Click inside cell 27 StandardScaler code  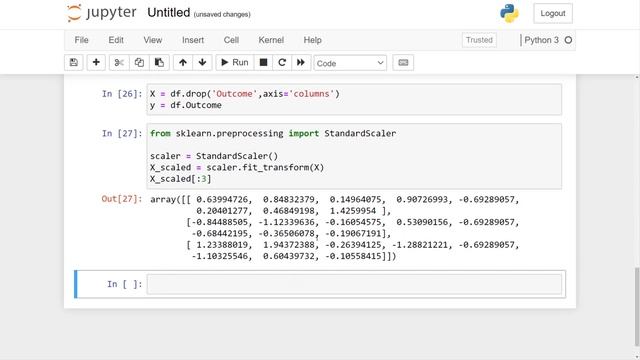(354, 156)
